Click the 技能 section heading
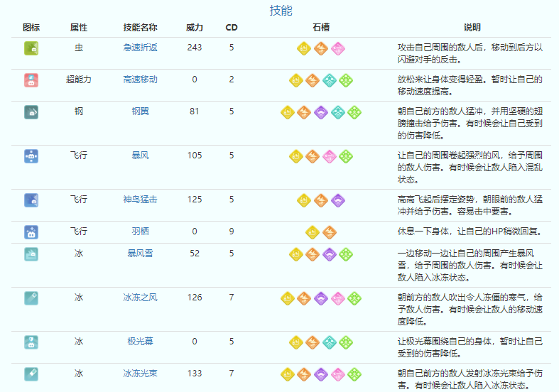 coord(281,11)
